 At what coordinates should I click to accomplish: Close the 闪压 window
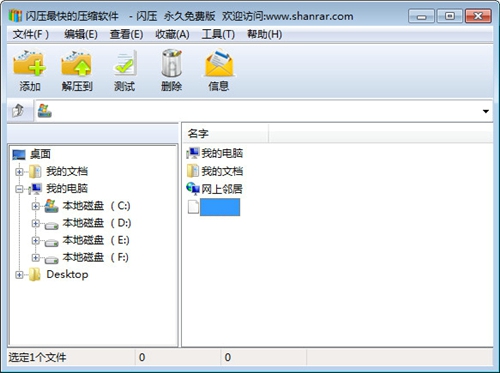coord(478,16)
